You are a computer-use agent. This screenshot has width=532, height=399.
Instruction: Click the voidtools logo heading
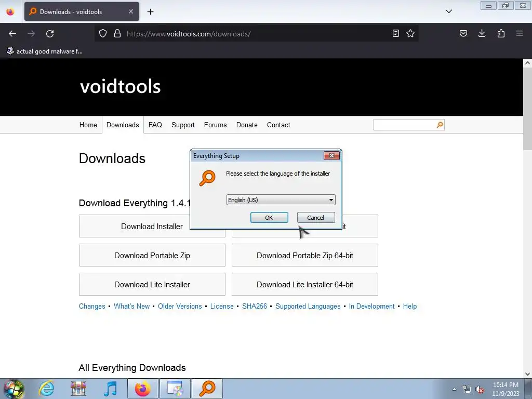[x=121, y=86]
